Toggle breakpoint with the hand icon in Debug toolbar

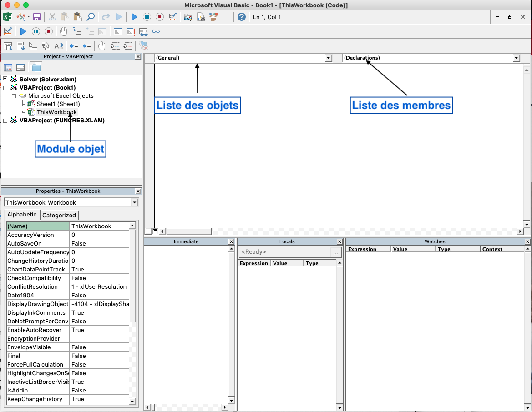point(63,31)
